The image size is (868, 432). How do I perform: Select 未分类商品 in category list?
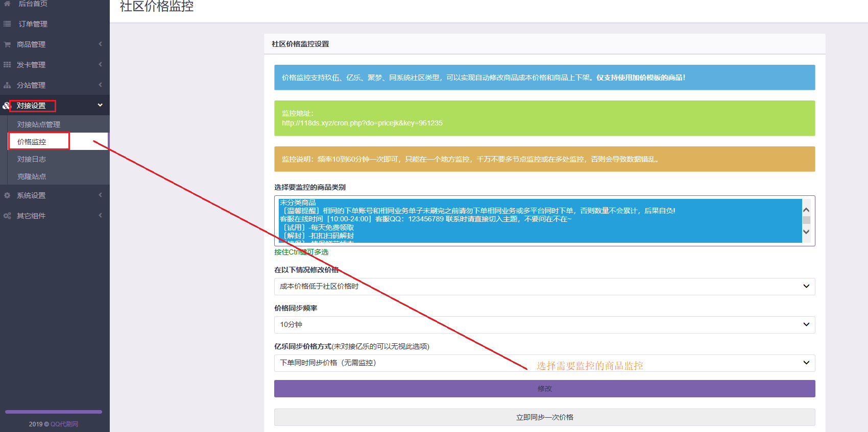point(540,202)
